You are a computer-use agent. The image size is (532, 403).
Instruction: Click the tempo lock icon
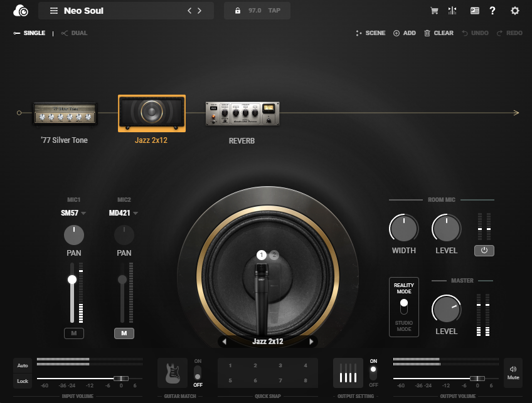tap(237, 11)
